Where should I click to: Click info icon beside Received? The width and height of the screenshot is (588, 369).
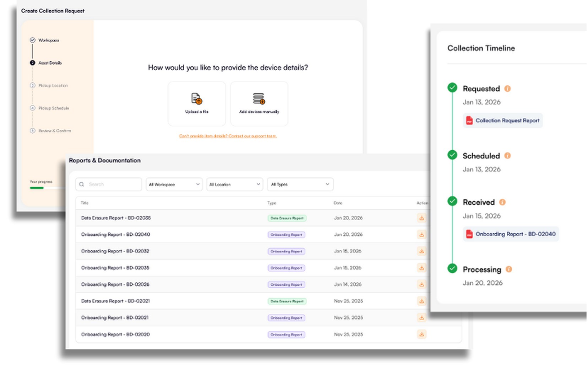pyautogui.click(x=502, y=202)
